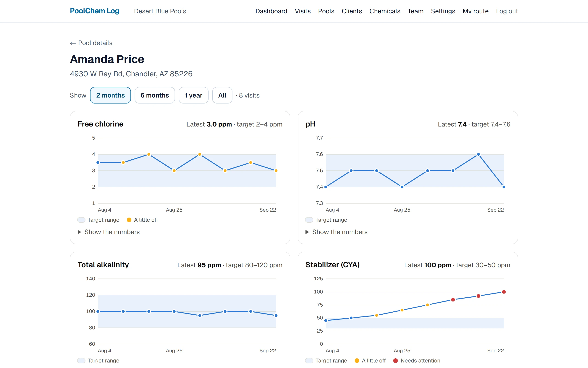
Task: Click the Total alkalinity card title
Action: 103,265
